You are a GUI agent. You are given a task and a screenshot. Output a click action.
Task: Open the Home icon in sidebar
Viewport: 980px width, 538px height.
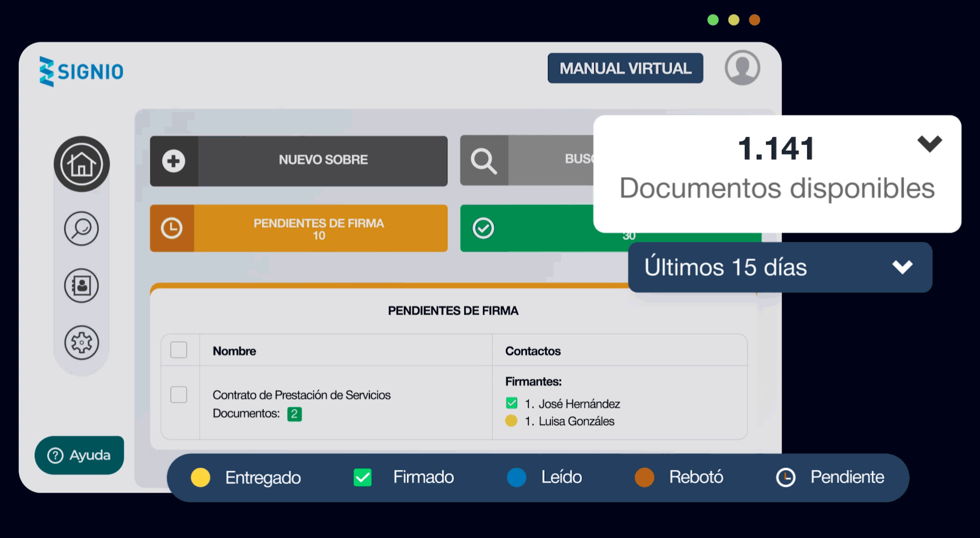coord(81,164)
